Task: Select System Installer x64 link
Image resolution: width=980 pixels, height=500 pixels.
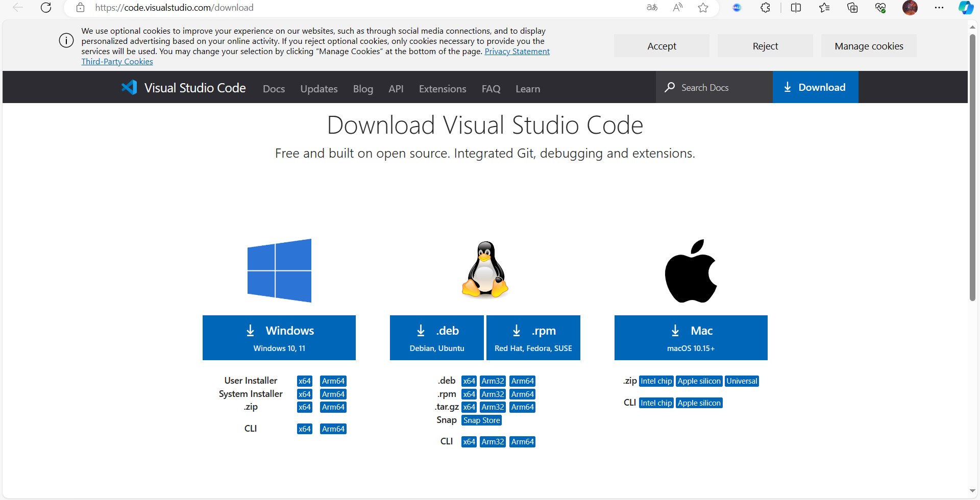Action: [305, 394]
